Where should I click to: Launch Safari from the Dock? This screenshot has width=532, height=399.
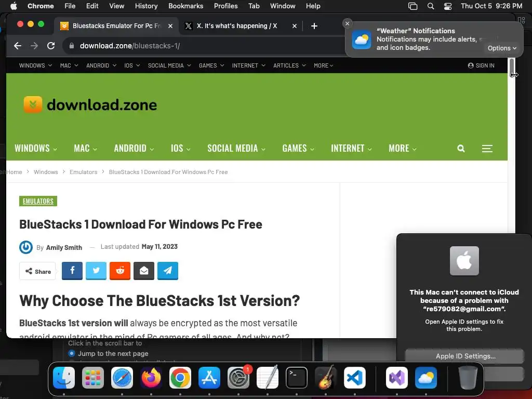[122, 378]
